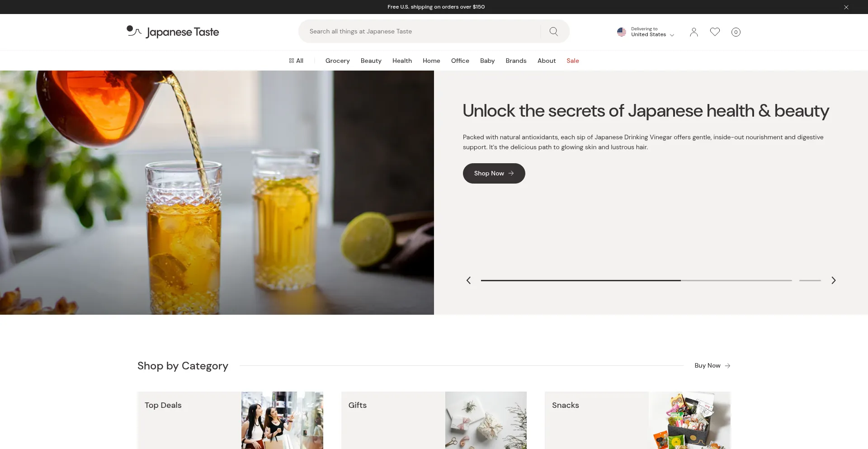Open the wishlist heart icon
The image size is (868, 449).
(x=715, y=32)
